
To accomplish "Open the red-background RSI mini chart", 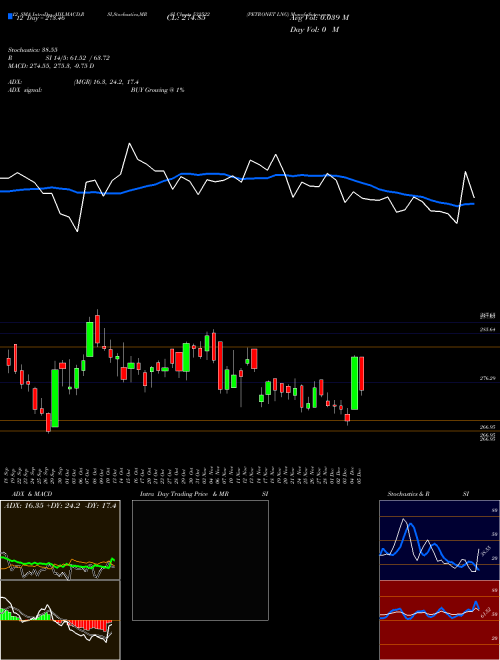I will pyautogui.click(x=439, y=620).
